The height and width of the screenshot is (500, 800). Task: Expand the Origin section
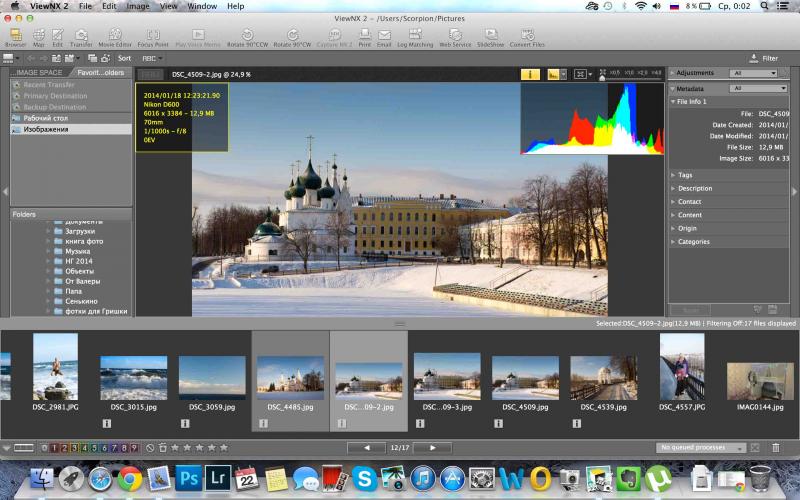click(x=673, y=228)
